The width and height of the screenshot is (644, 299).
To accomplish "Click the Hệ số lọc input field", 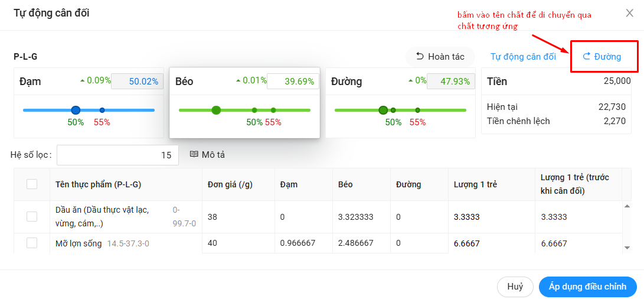I will pos(117,155).
